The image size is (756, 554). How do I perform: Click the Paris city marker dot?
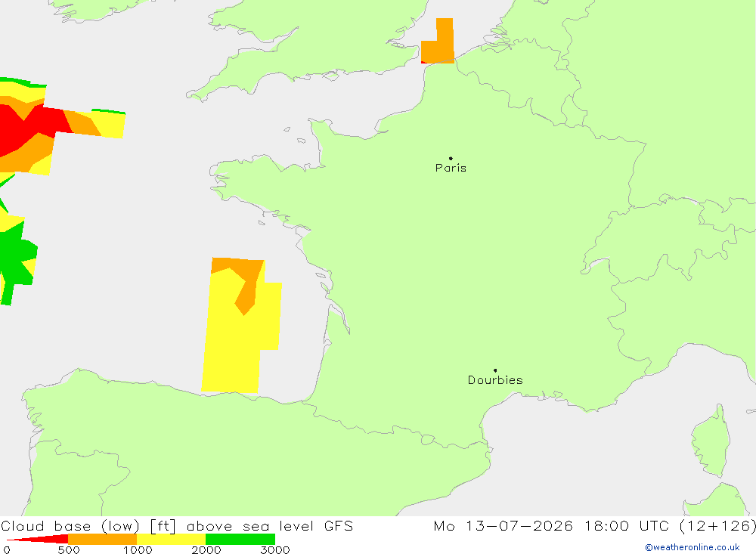pyautogui.click(x=451, y=158)
